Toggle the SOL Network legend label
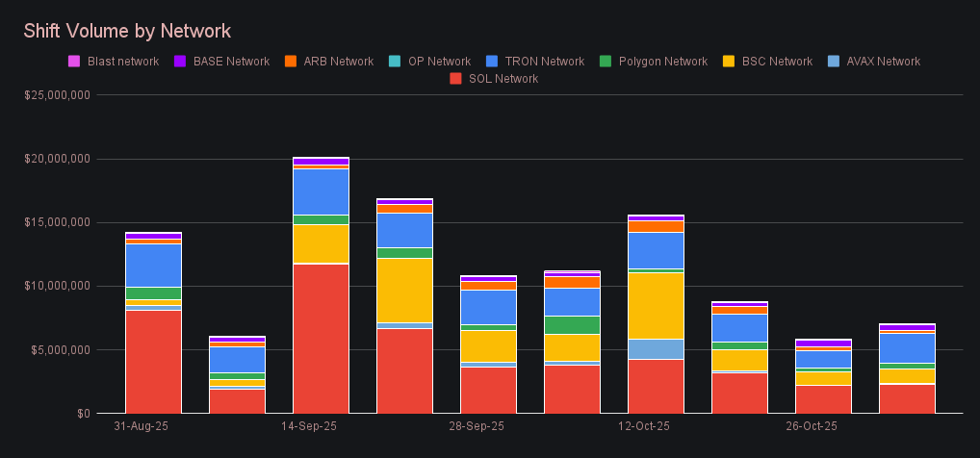Screen dimensions: 980x458 (503, 79)
